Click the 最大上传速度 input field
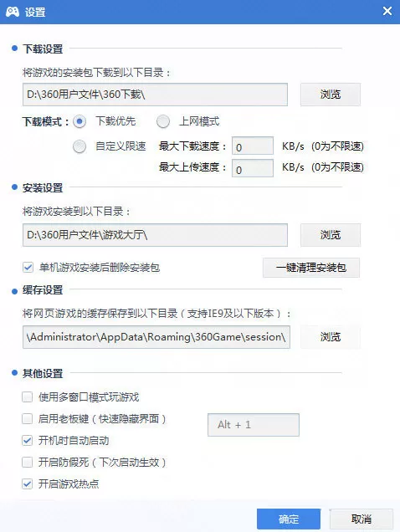This screenshot has width=400, height=532. 252,168
